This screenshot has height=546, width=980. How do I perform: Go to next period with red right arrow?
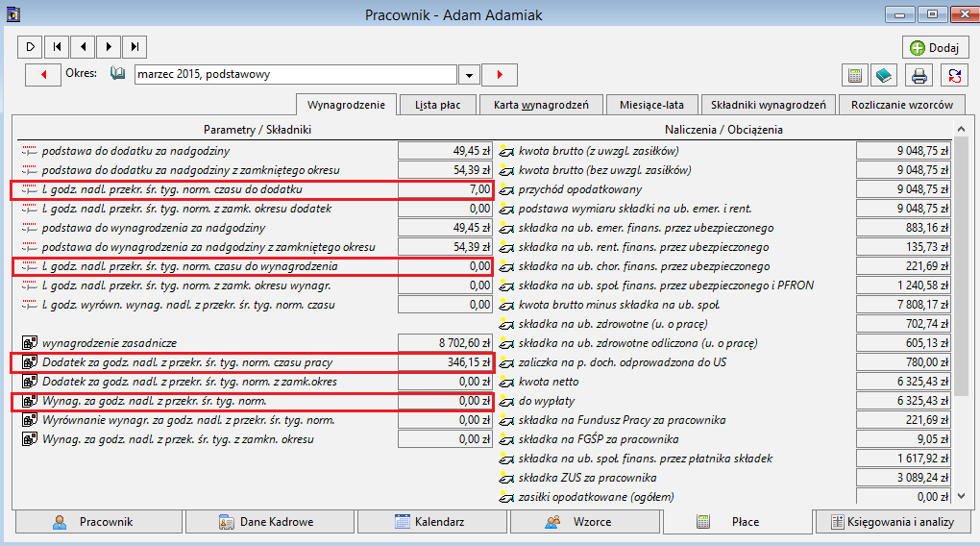point(500,74)
